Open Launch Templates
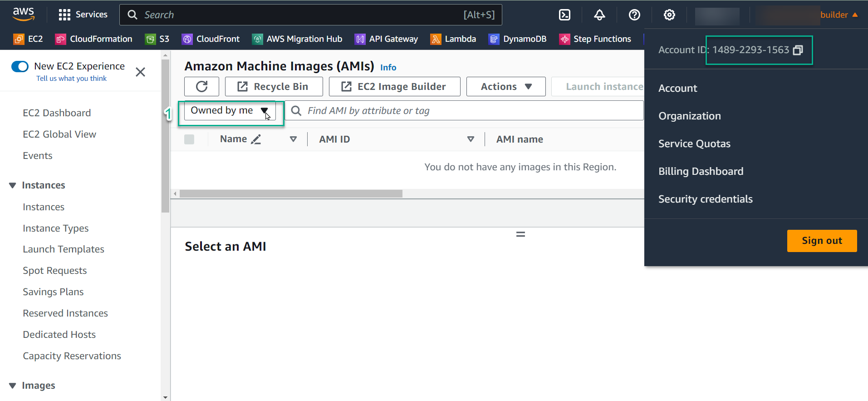 point(64,249)
